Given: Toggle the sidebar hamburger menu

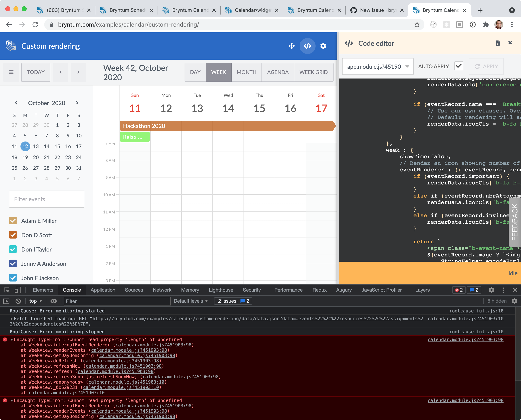Looking at the screenshot, I should 11,72.
